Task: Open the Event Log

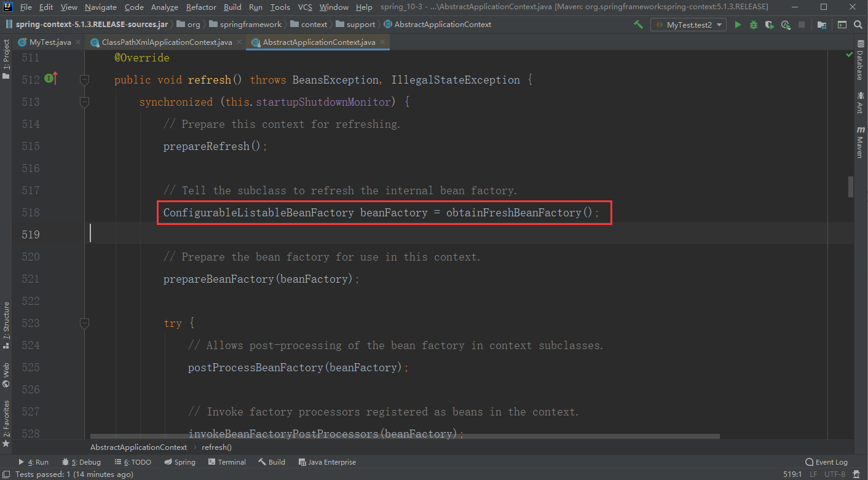Action: pyautogui.click(x=826, y=462)
